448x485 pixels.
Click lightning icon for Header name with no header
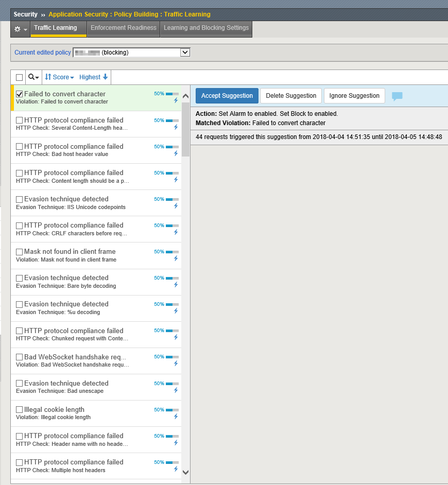(x=176, y=443)
